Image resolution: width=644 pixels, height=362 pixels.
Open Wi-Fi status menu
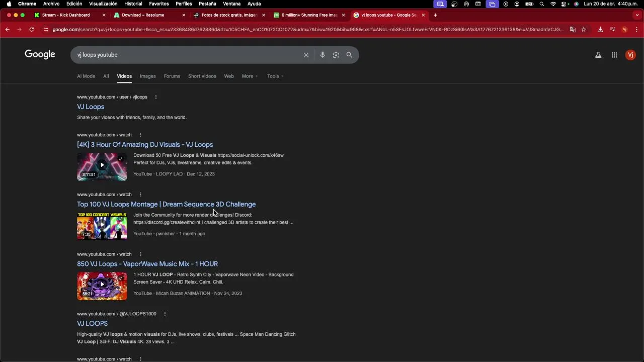pyautogui.click(x=553, y=4)
